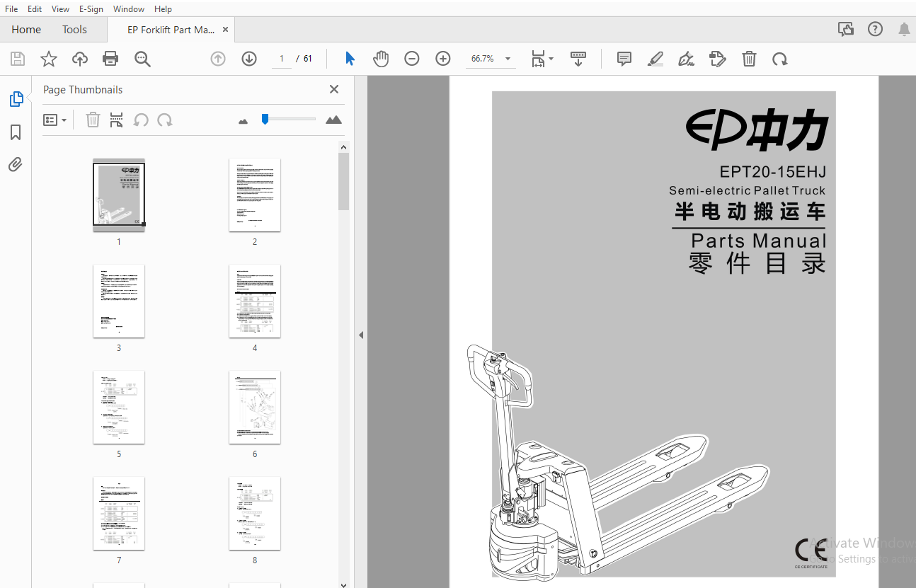The width and height of the screenshot is (916, 588).
Task: Open the sign document pen tool
Action: point(686,59)
